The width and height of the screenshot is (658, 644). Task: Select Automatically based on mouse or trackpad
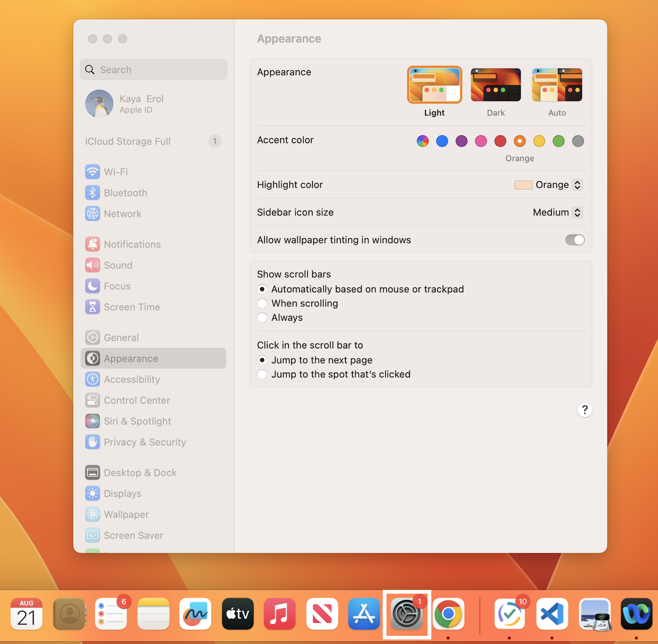(262, 289)
